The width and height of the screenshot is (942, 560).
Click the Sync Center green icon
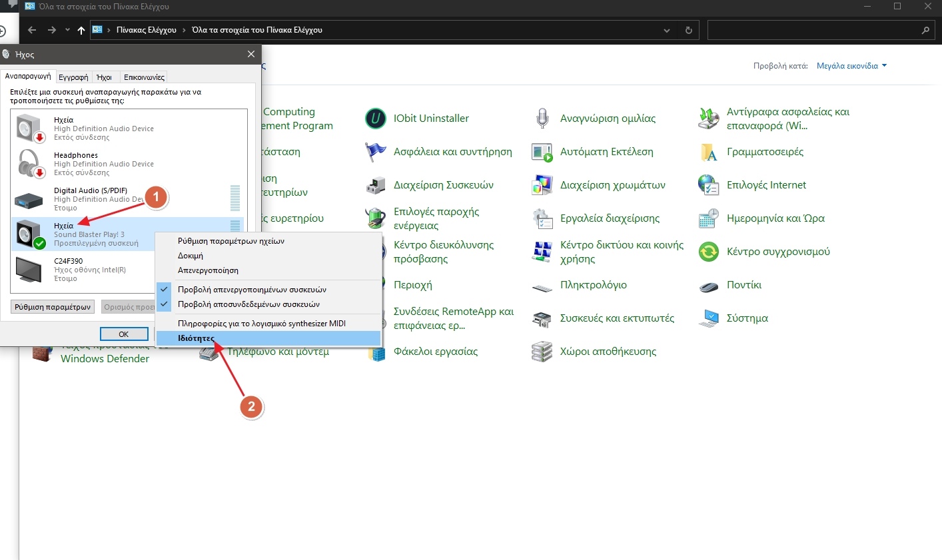click(709, 252)
